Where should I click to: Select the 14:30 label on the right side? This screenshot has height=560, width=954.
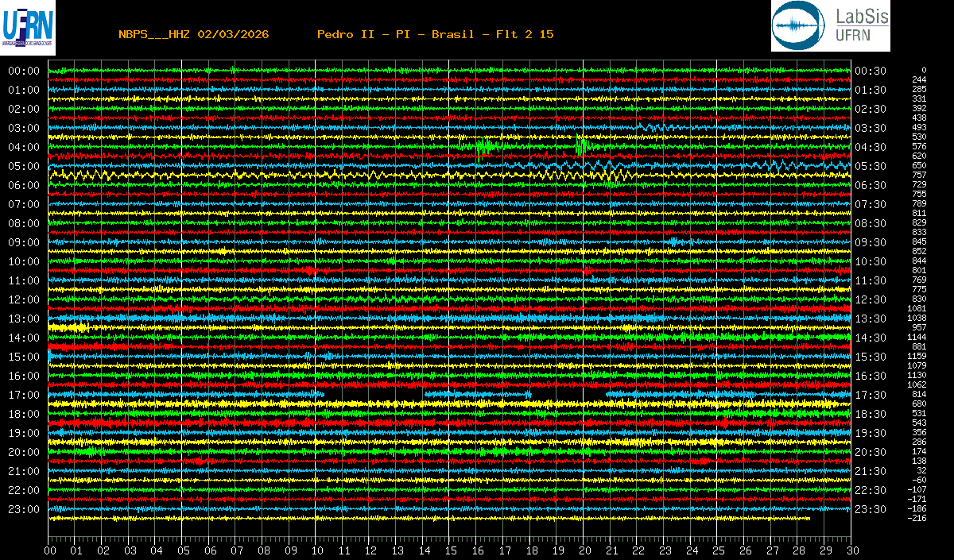[x=871, y=338]
